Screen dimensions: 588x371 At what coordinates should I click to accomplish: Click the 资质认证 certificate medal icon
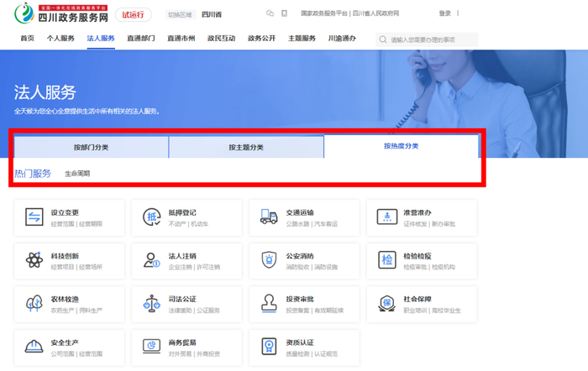point(269,347)
